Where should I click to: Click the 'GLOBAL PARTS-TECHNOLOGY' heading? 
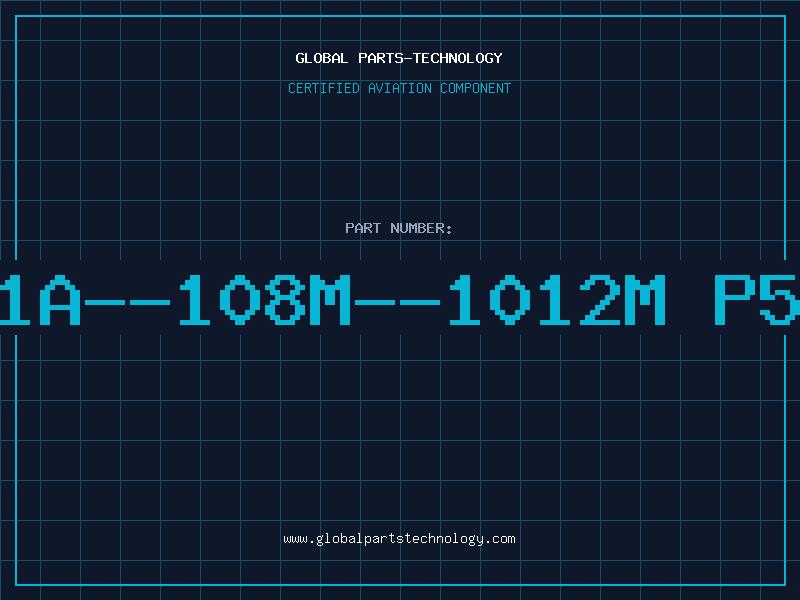pos(399,58)
